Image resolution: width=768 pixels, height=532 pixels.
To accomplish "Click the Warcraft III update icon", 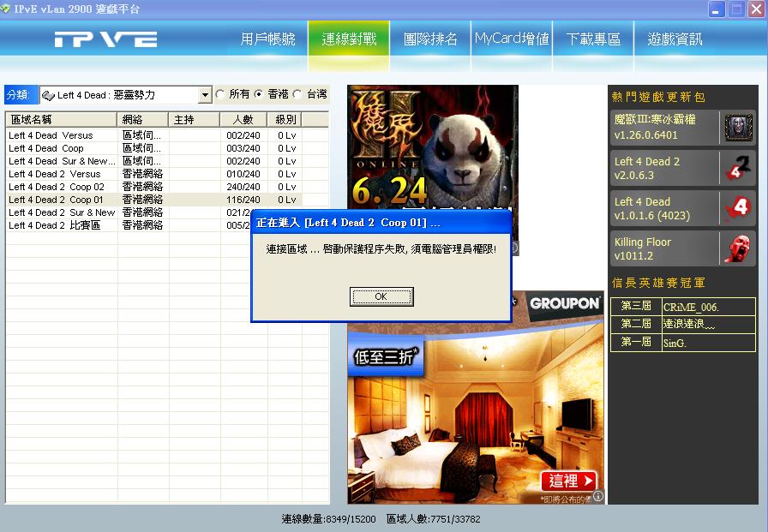I will (738, 128).
